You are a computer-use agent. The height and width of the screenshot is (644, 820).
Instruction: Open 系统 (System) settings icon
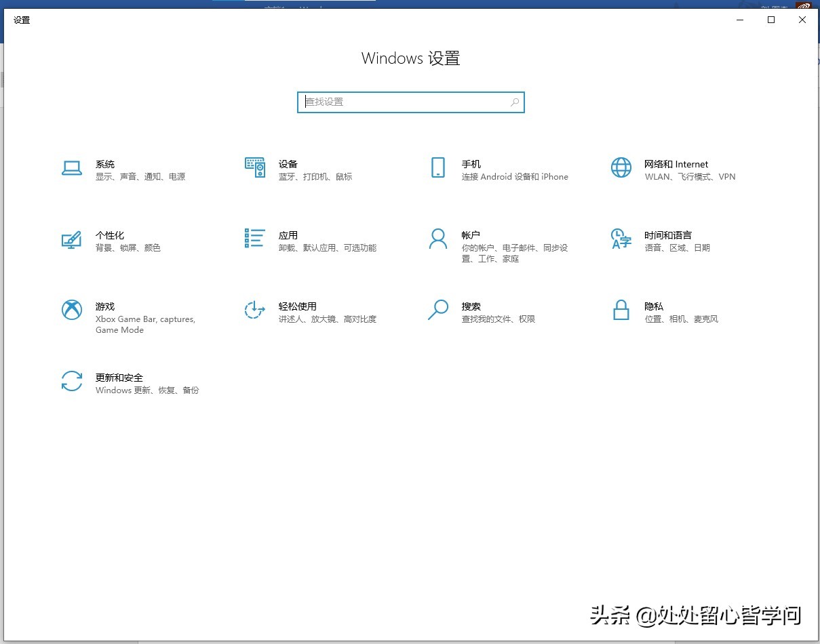[72, 168]
